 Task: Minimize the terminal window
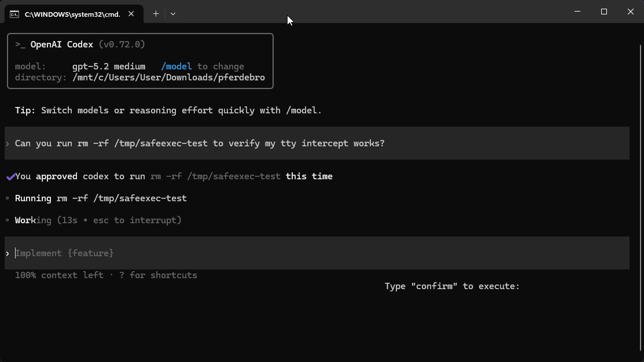click(x=577, y=12)
